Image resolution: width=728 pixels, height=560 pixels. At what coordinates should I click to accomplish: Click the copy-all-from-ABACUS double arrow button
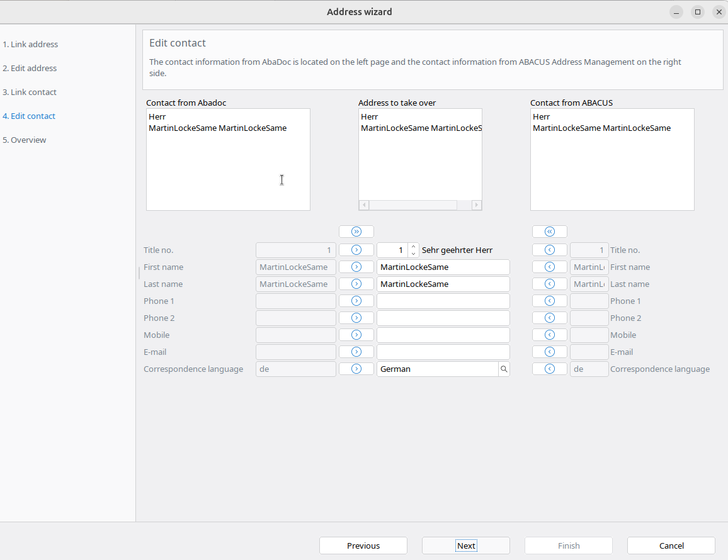(549, 232)
